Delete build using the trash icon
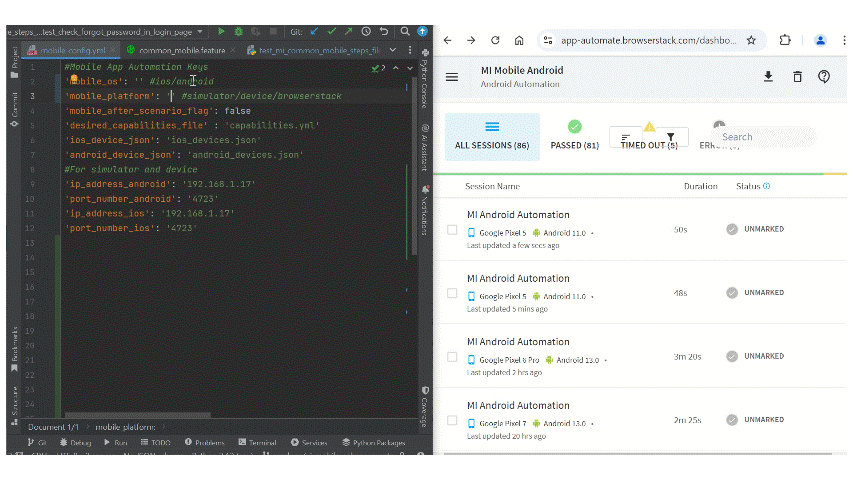The image size is (853, 480). coord(797,77)
